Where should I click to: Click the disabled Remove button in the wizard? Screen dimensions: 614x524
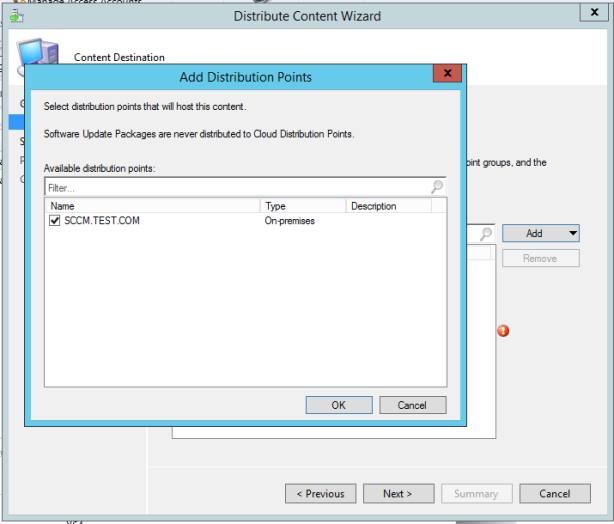540,258
